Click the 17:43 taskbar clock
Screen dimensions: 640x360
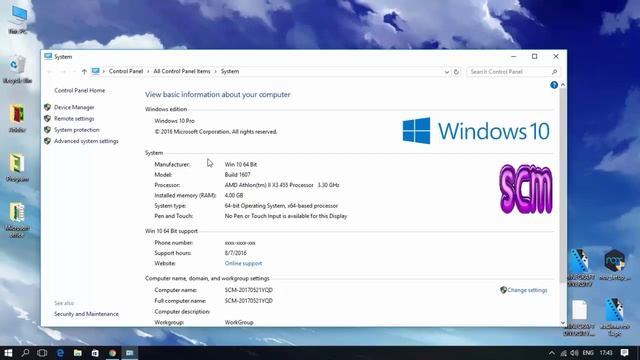tap(606, 353)
